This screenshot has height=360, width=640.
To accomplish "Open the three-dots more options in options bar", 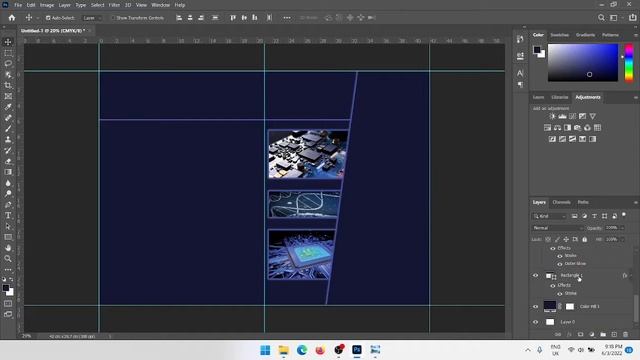I will point(287,18).
